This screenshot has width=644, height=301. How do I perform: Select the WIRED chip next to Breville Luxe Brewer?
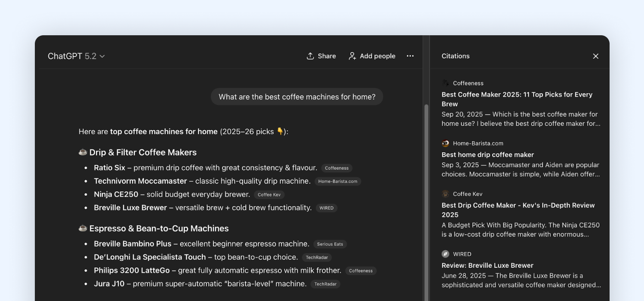327,208
